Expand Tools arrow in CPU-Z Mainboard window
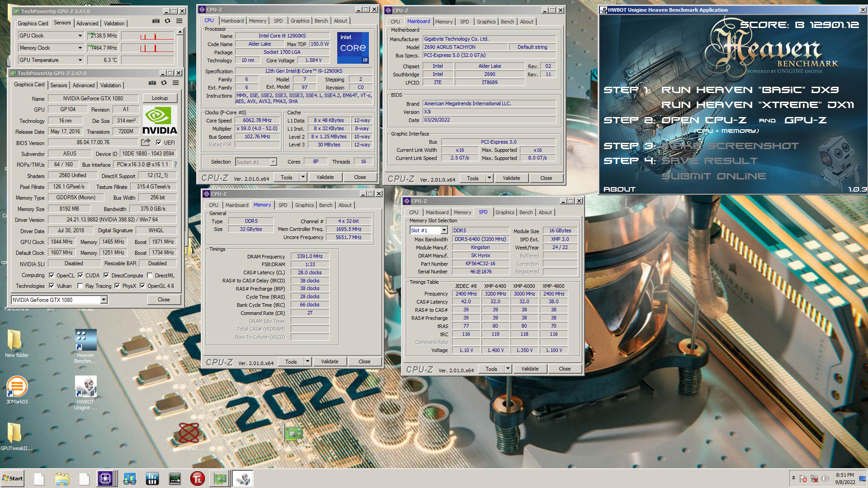868x488 pixels. tap(489, 178)
